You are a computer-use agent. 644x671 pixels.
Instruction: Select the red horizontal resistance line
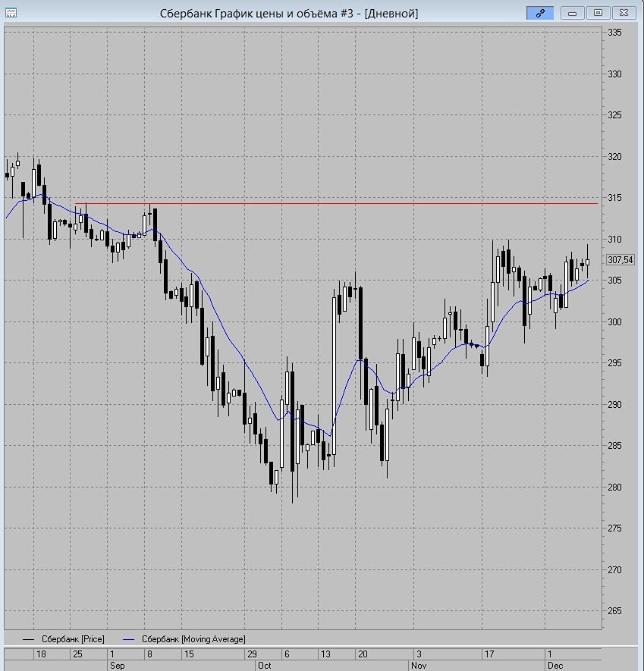click(x=336, y=204)
